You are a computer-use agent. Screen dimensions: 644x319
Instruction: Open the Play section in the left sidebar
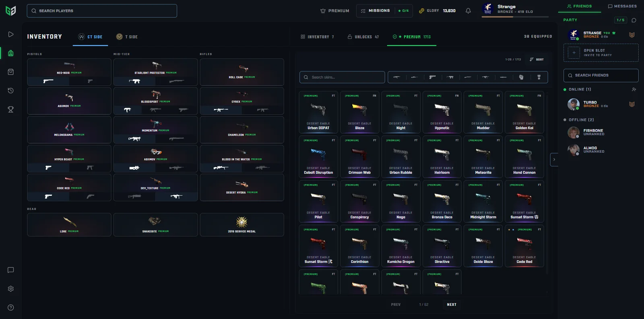[x=11, y=34]
